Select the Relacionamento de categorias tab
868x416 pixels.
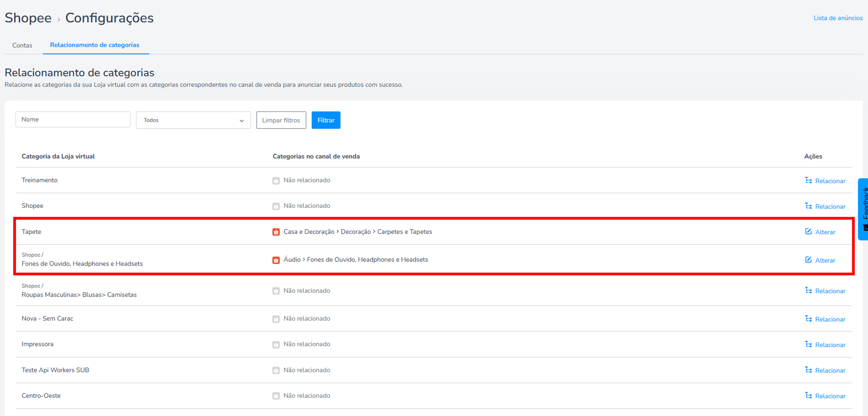[x=94, y=45]
